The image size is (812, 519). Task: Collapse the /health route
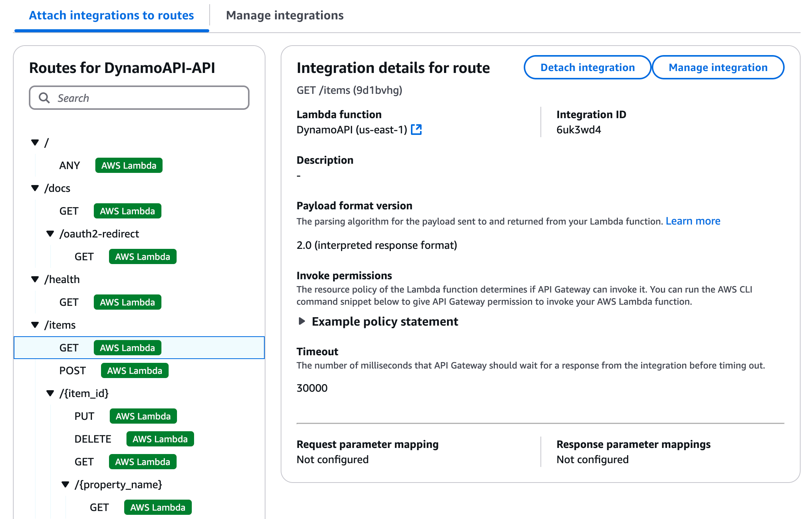35,279
